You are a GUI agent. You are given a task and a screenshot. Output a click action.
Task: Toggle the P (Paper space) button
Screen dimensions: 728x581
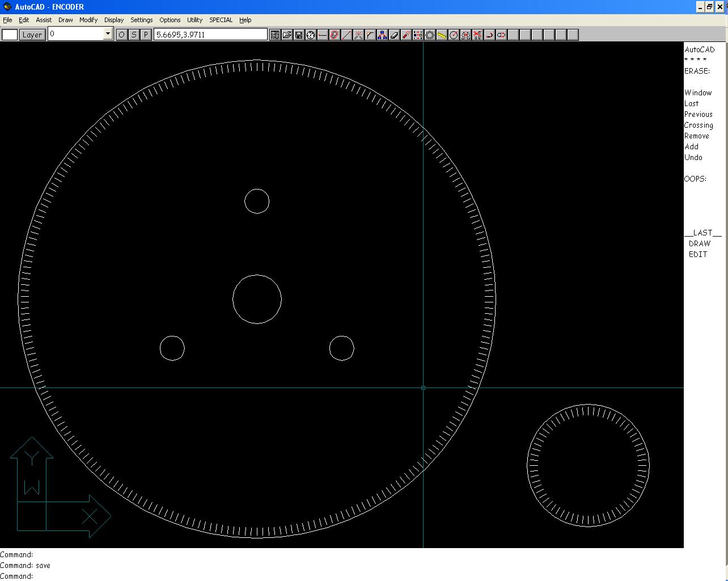(x=146, y=35)
